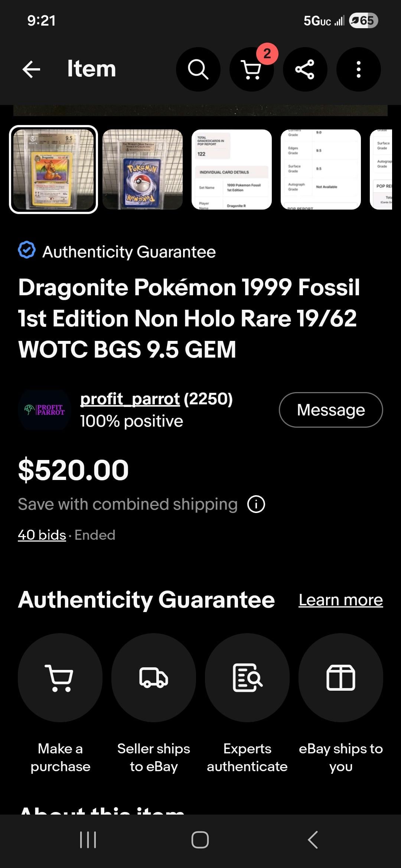Image resolution: width=401 pixels, height=868 pixels.
Task: Open the three-dot overflow menu
Action: click(358, 69)
